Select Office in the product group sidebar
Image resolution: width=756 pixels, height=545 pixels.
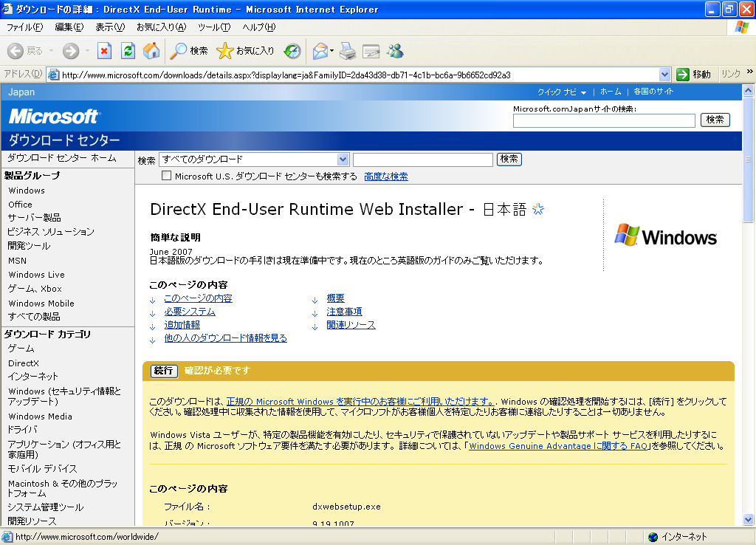coord(20,205)
